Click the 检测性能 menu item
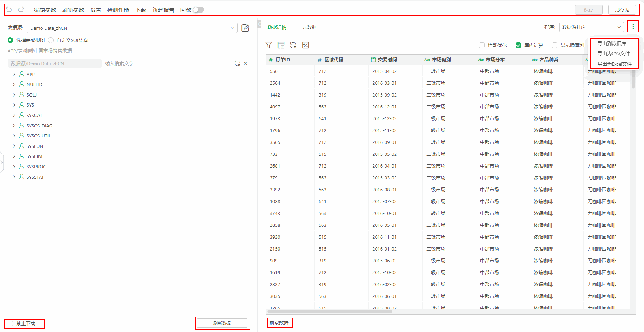Viewport: 644px width, 332px height. [x=118, y=10]
